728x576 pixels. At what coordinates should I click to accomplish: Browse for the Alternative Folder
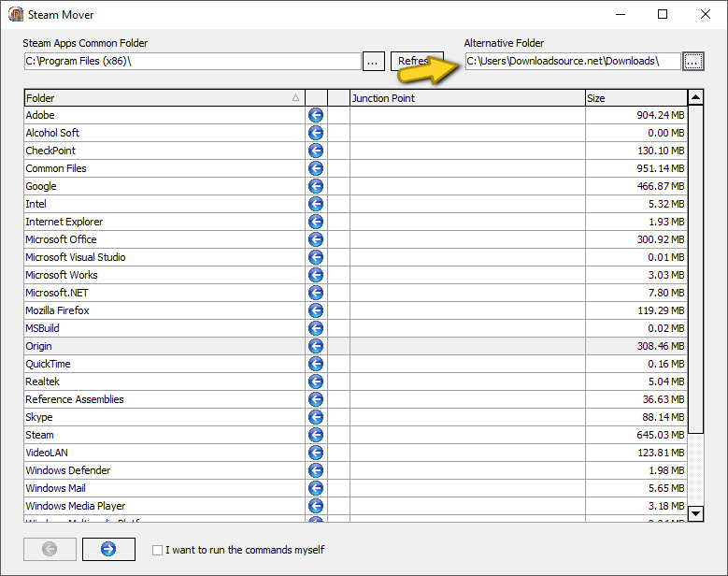[x=693, y=61]
